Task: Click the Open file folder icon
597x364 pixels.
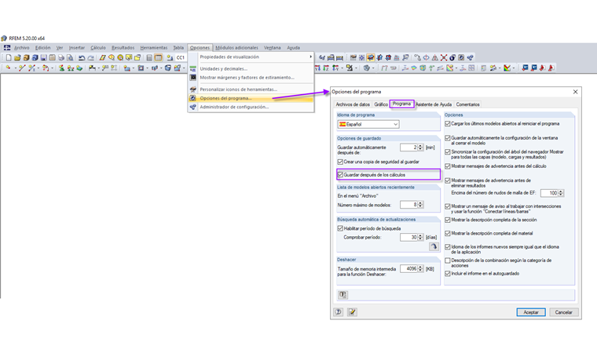Action: [17, 58]
